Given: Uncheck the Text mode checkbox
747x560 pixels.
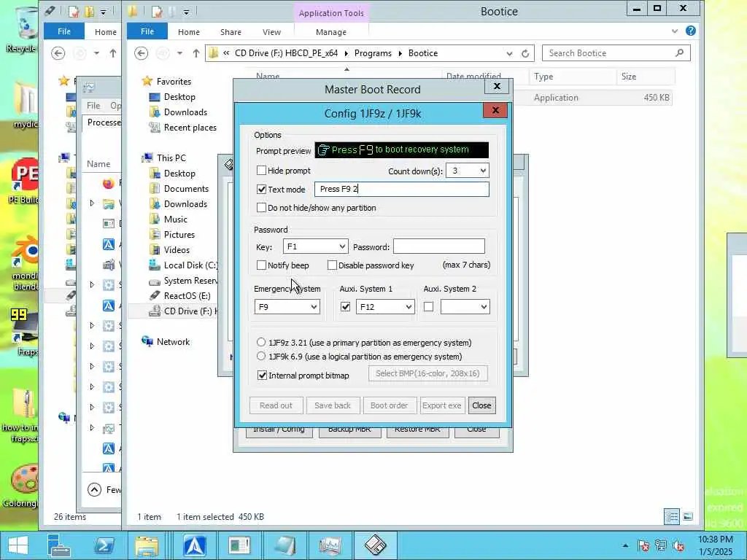Looking at the screenshot, I should pos(261,189).
